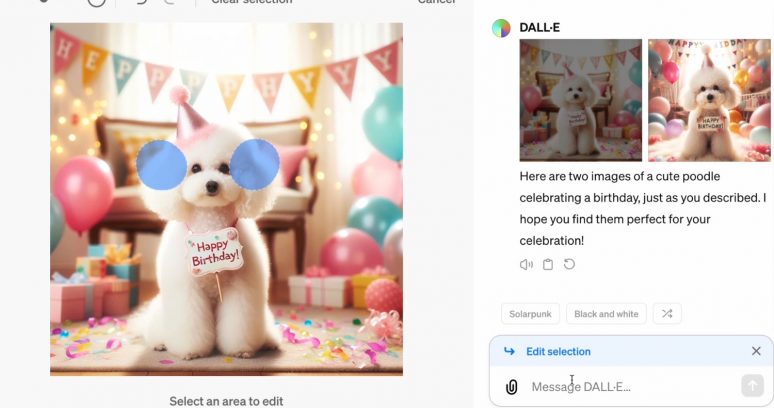
Task: Open the second poodle thumbnail image
Action: [709, 100]
